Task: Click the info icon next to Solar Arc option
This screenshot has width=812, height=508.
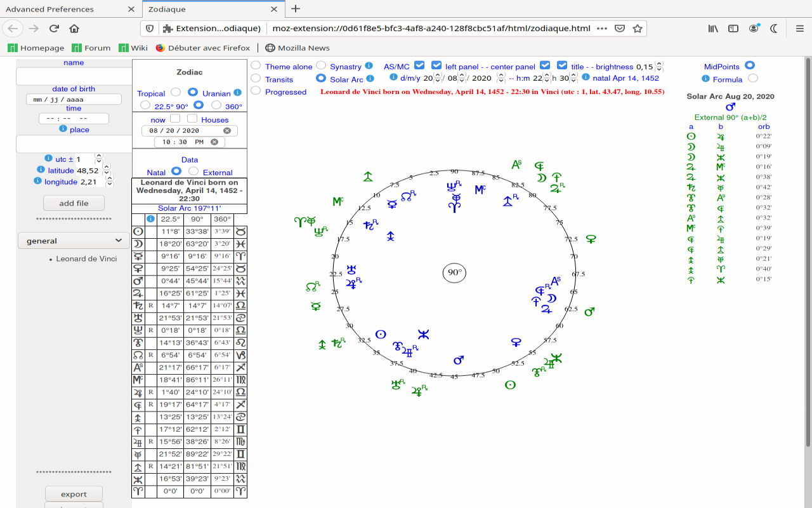Action: click(x=370, y=79)
